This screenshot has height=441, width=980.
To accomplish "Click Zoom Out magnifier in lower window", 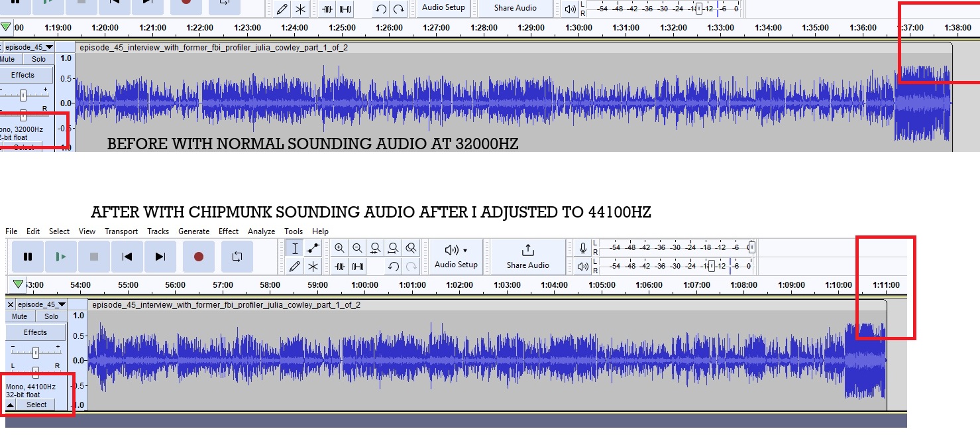I will (x=357, y=248).
